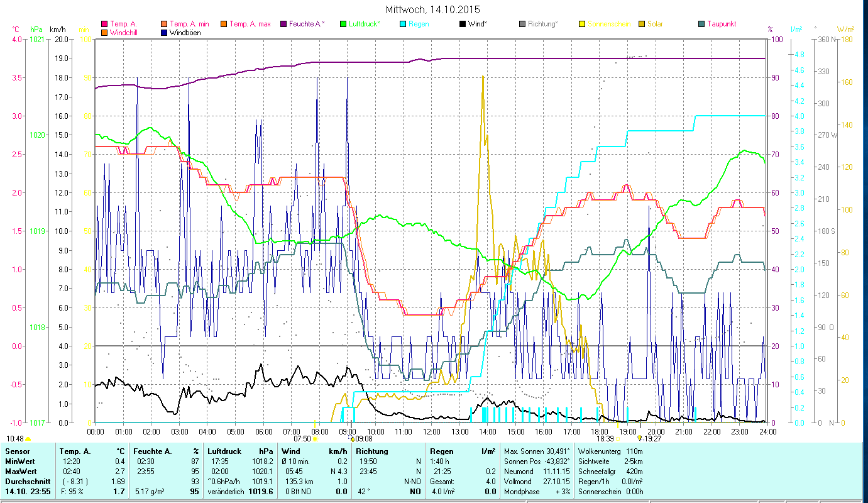The height and width of the screenshot is (503, 868).
Task: Click the minimum pressure value '1018.2'
Action: [x=261, y=461]
